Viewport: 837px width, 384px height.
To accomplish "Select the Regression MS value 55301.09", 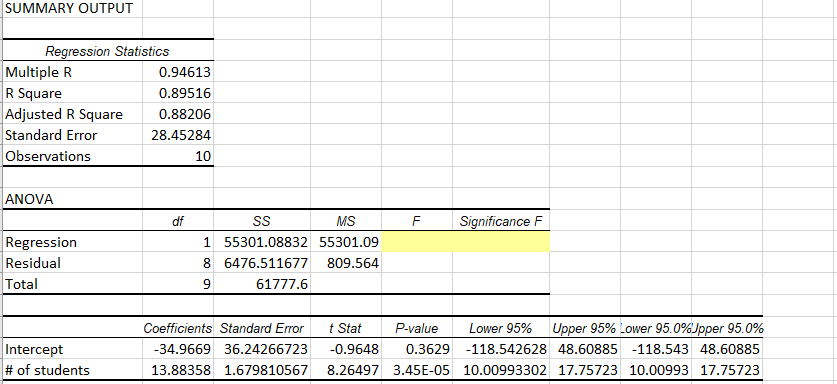I will click(x=346, y=242).
